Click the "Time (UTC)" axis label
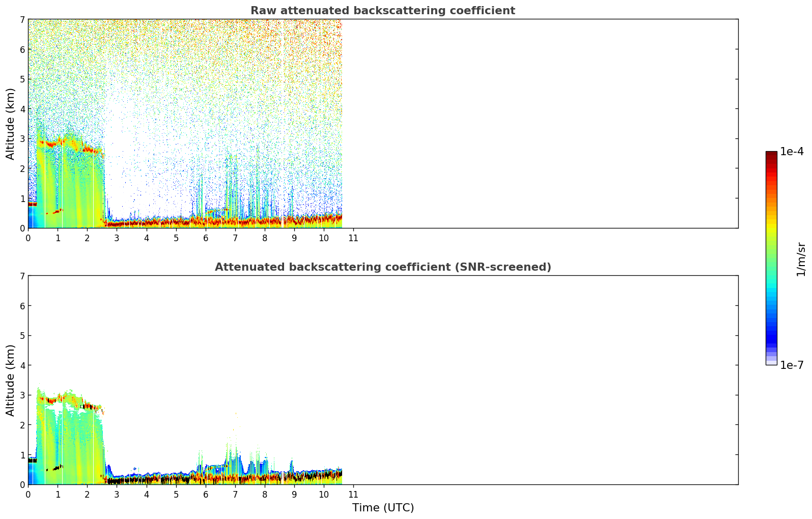 tap(383, 508)
